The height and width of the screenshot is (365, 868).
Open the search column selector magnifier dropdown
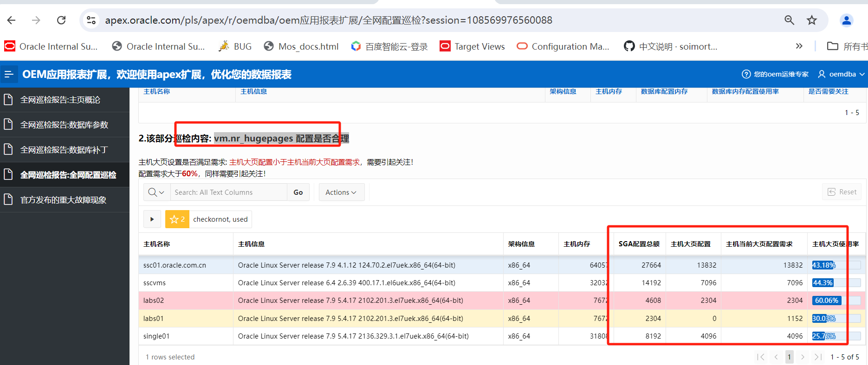pos(156,192)
